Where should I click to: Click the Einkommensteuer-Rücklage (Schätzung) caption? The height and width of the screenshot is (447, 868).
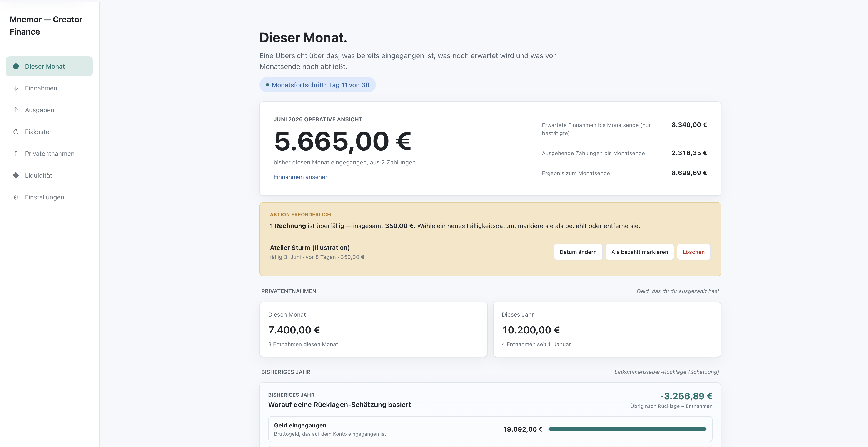click(666, 372)
